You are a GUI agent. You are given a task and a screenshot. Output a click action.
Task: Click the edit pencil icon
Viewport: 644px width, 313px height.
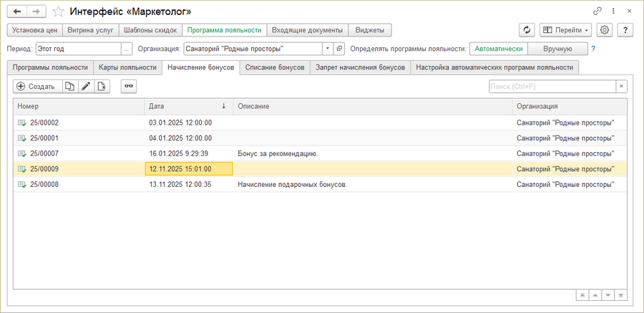pyautogui.click(x=86, y=86)
